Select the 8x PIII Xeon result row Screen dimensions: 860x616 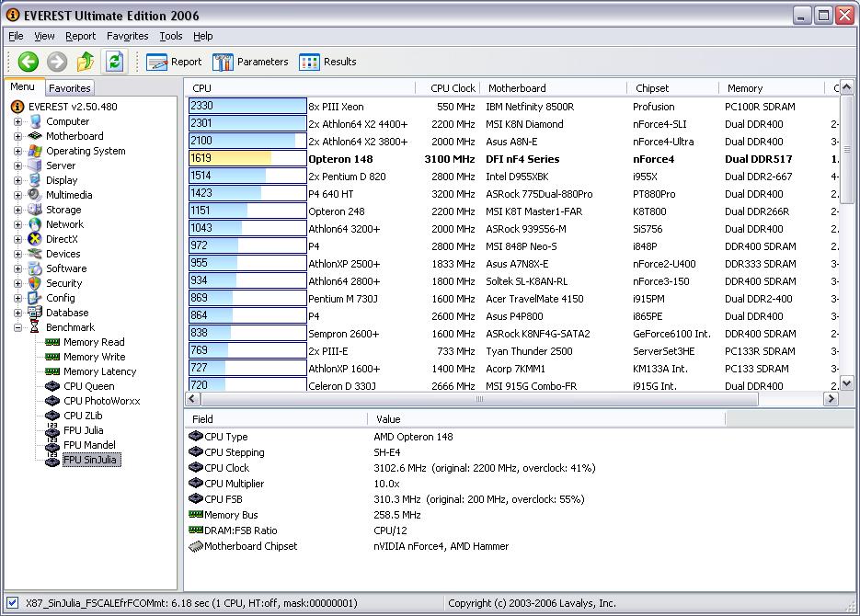pyautogui.click(x=513, y=107)
